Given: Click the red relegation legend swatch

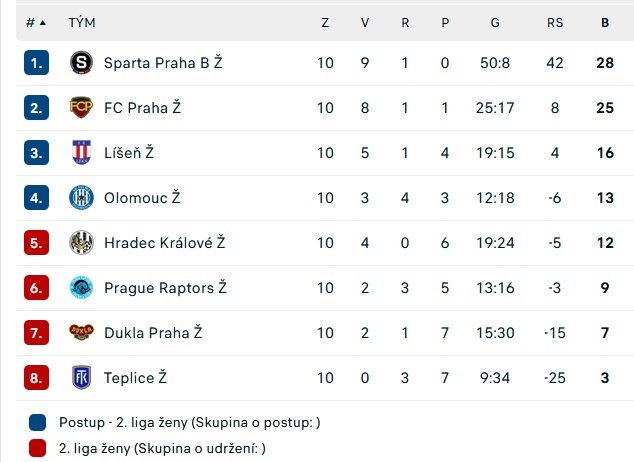Looking at the screenshot, I should point(38,448).
